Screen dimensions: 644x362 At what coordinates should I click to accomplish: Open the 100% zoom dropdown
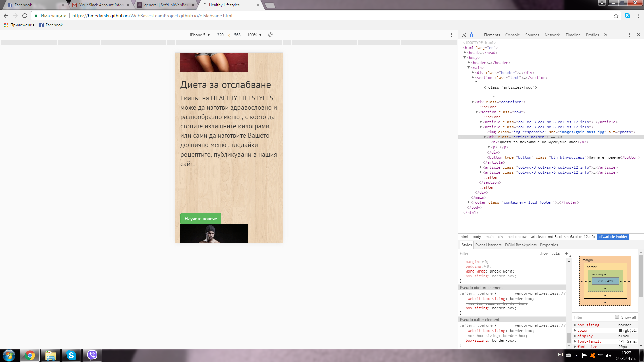point(254,35)
